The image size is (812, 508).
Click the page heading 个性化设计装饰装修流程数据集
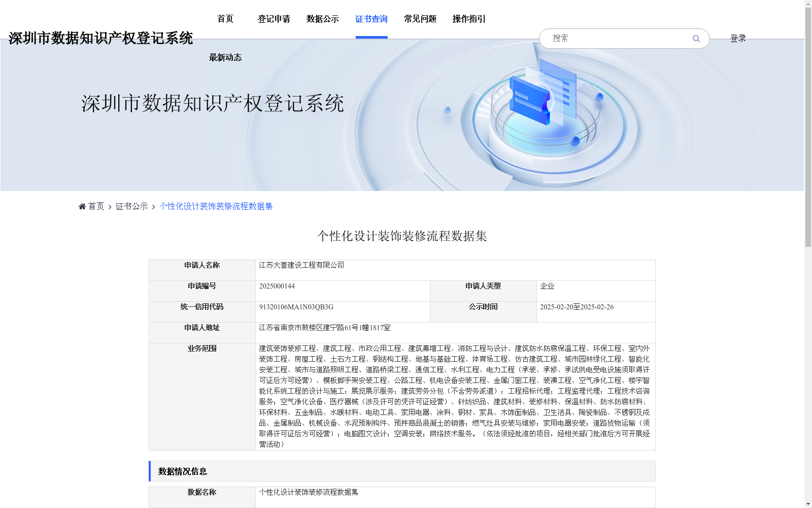click(402, 236)
